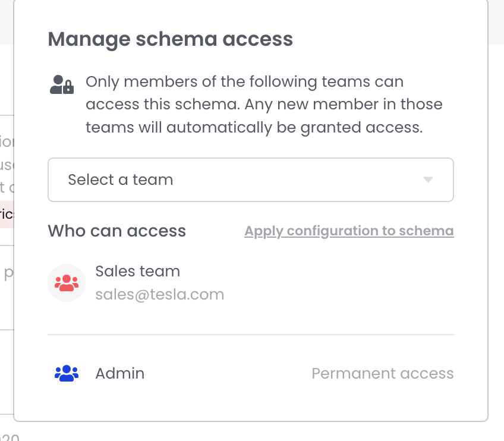Image resolution: width=504 pixels, height=441 pixels.
Task: Click the Permanent access text
Action: (x=382, y=373)
